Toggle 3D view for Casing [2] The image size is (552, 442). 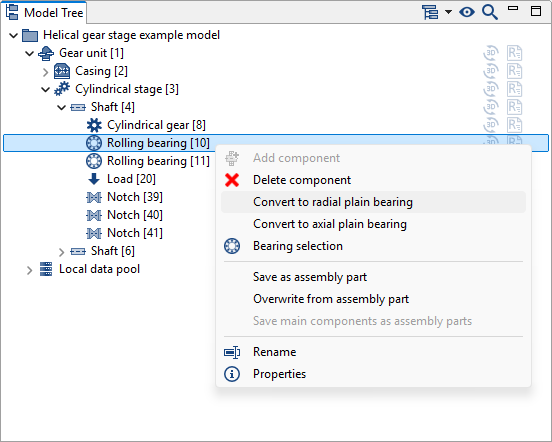coord(491,71)
